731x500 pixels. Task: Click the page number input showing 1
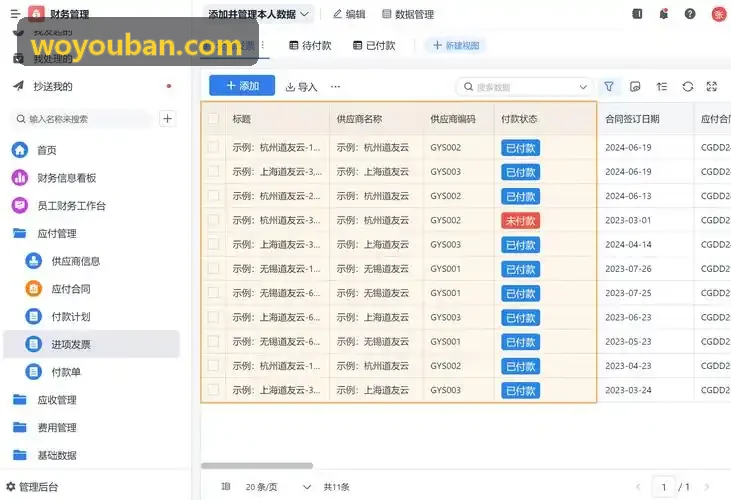point(663,487)
